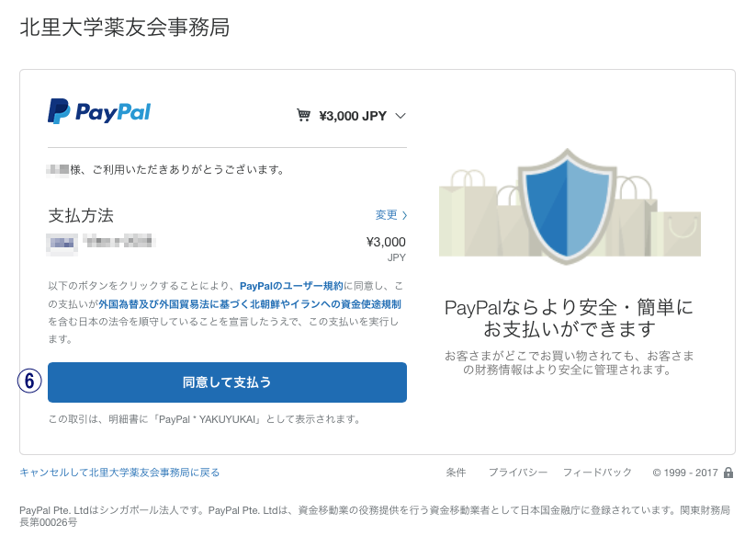
Task: Click the PayPalならより安全・簡単に heading
Action: click(x=569, y=318)
